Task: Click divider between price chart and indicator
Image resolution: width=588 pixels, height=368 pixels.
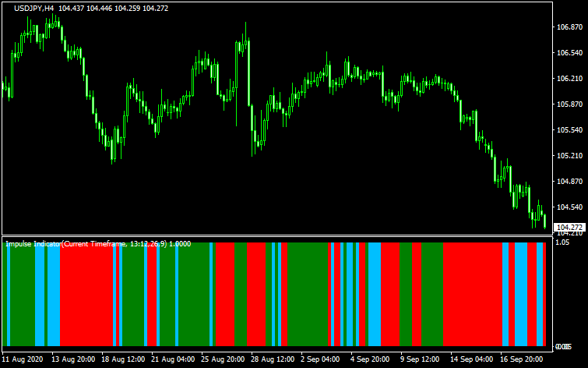Action: pos(273,236)
